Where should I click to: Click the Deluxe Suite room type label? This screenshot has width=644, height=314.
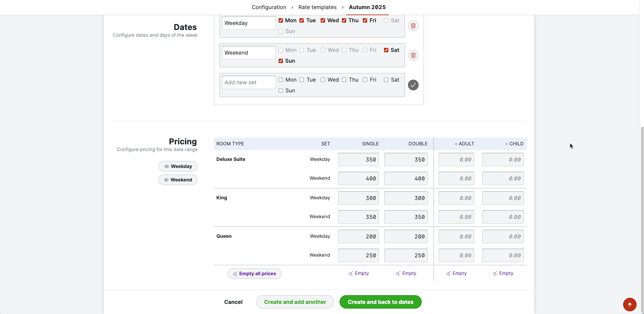click(x=231, y=159)
